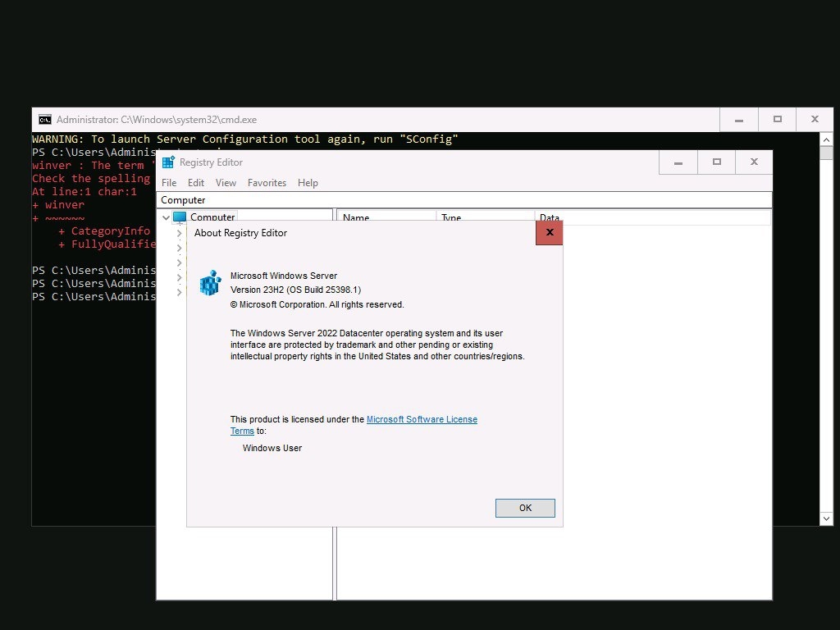Minimize the cmd.exe window

pyautogui.click(x=739, y=120)
